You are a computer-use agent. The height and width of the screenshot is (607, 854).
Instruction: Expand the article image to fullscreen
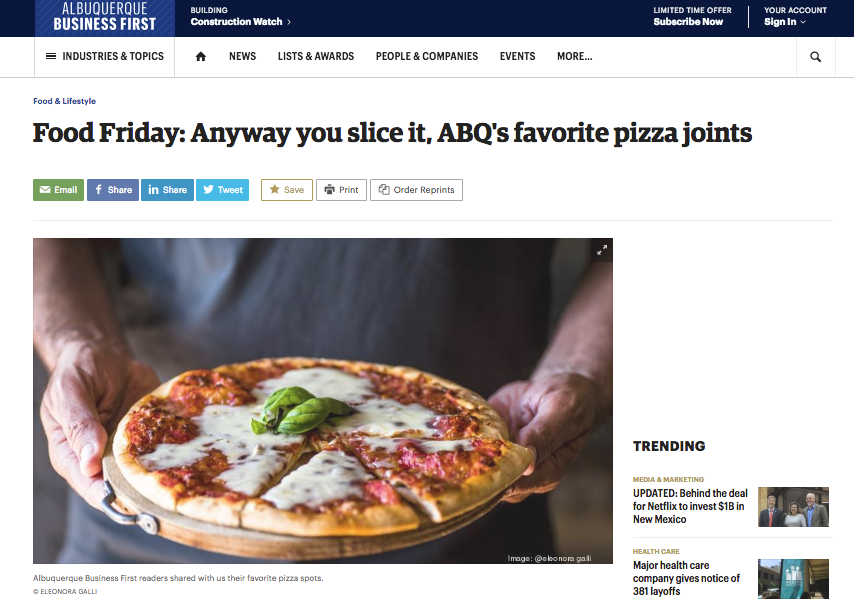(x=602, y=250)
